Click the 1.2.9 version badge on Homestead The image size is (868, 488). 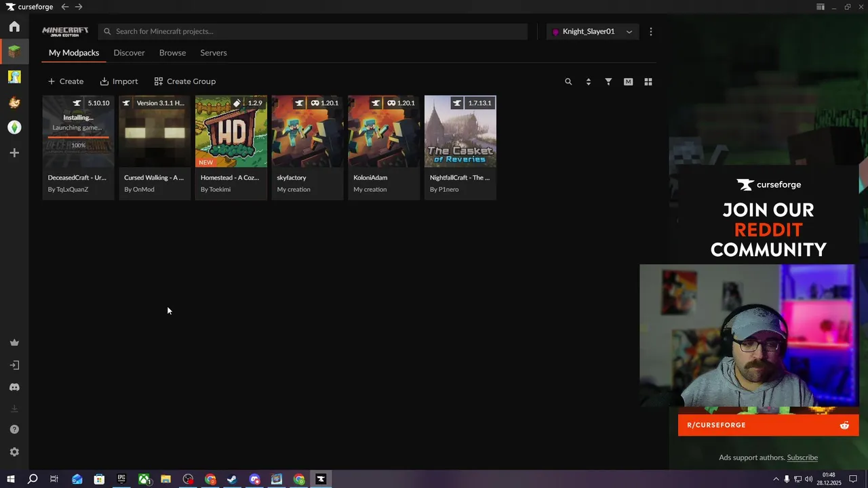coord(255,103)
